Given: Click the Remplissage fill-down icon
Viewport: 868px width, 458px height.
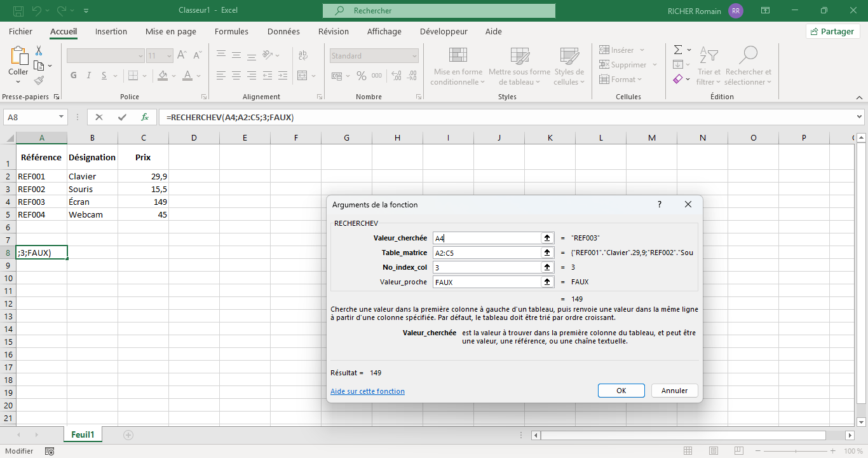Looking at the screenshot, I should 678,64.
